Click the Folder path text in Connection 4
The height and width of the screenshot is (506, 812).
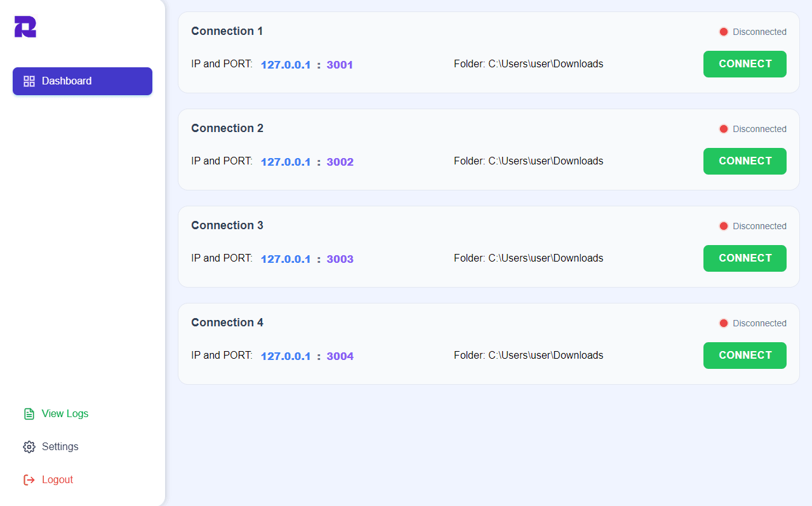pos(529,356)
